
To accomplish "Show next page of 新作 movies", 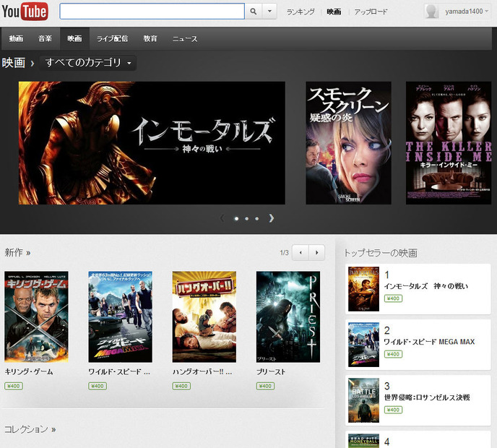I will point(316,253).
